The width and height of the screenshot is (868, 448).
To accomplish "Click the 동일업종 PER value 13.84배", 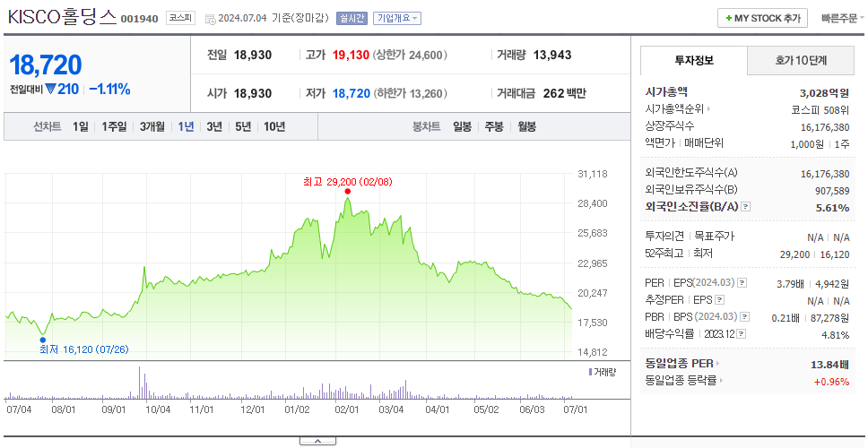I will point(829,364).
